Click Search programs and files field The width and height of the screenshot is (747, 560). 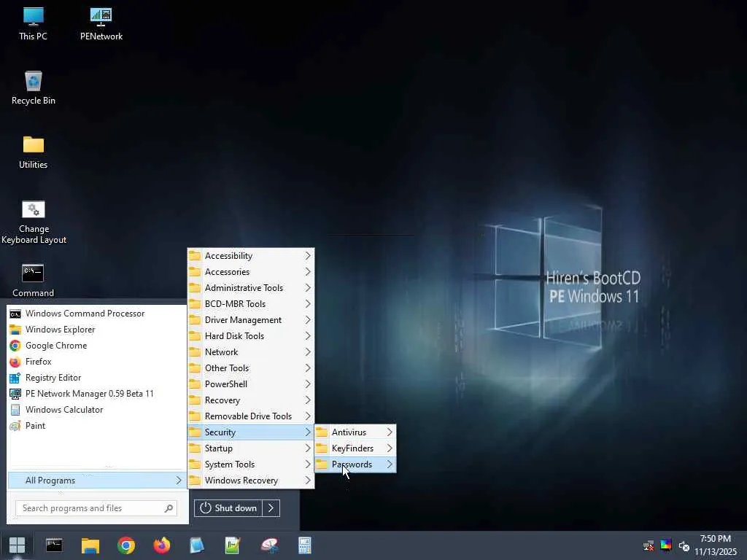[x=96, y=508]
